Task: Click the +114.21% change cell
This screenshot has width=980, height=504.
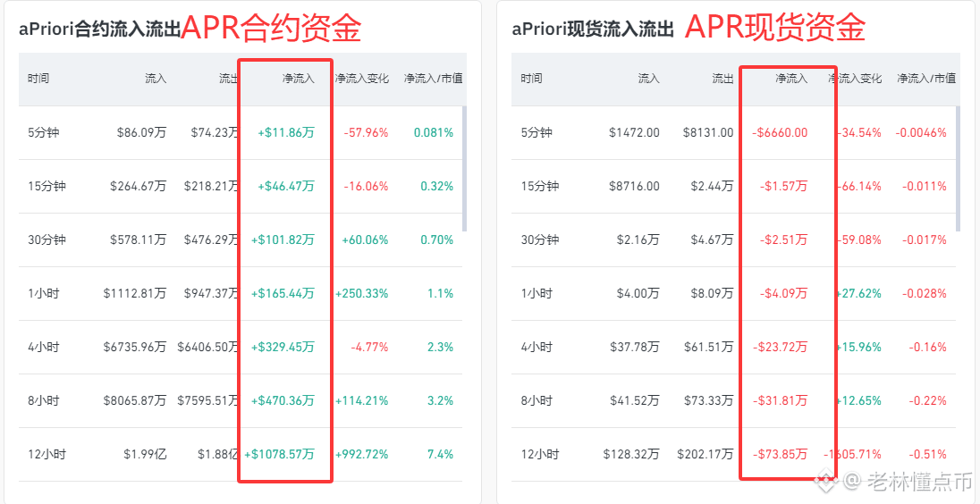Action: click(362, 401)
